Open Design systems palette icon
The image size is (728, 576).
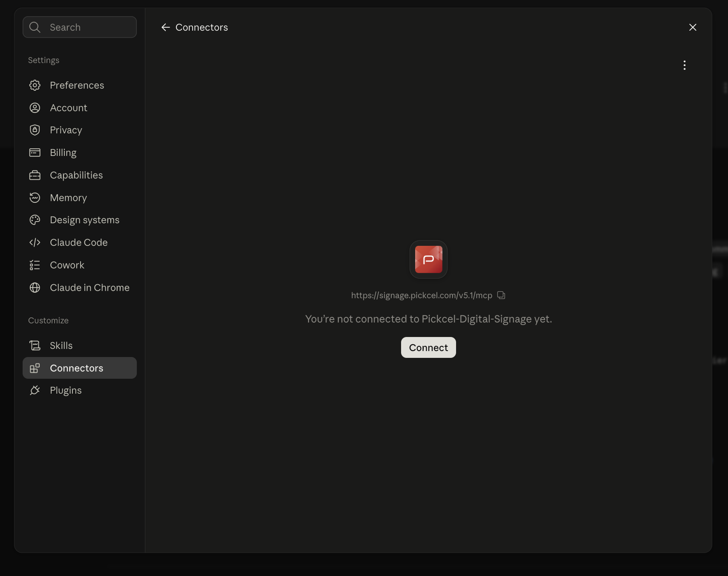point(35,220)
